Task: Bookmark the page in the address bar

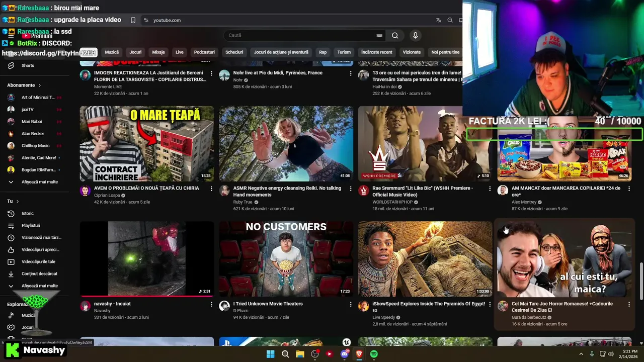Action: coord(133,20)
